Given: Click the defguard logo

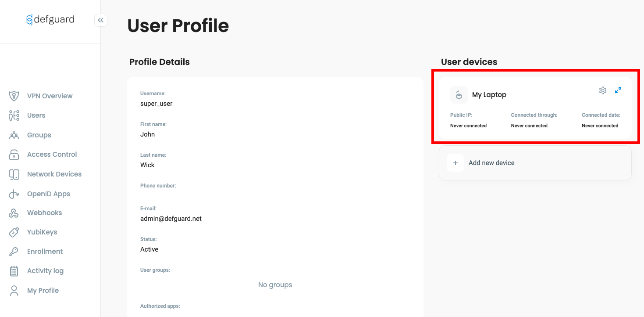Looking at the screenshot, I should click(x=50, y=20).
